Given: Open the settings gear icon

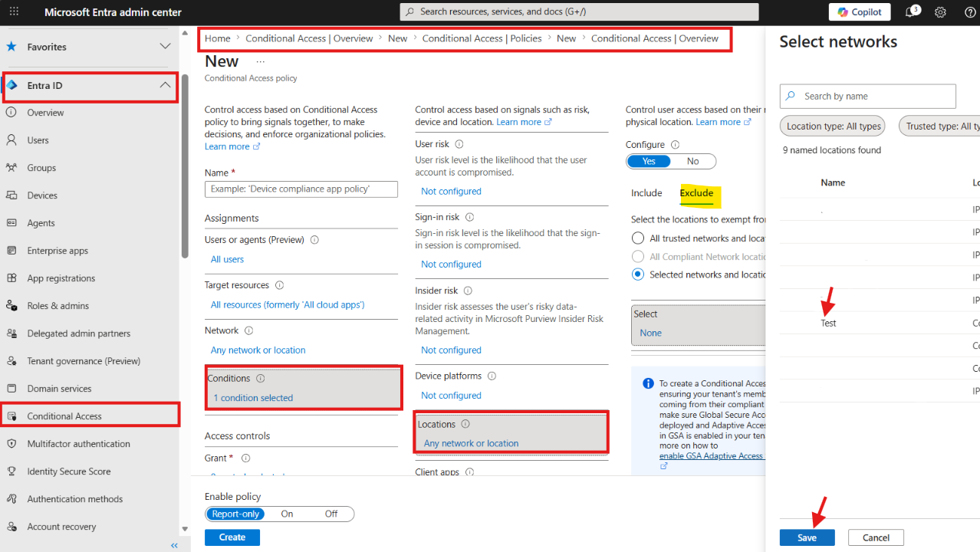Looking at the screenshot, I should [x=940, y=12].
